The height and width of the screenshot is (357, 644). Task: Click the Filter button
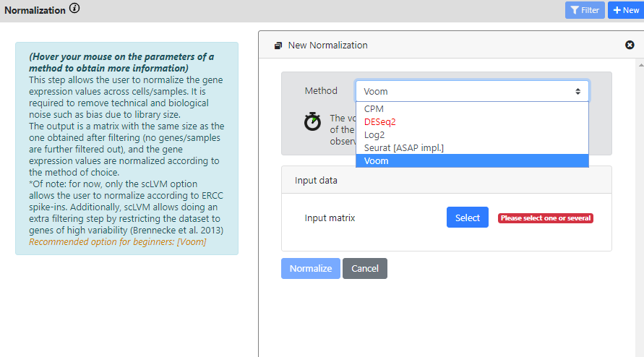click(585, 10)
